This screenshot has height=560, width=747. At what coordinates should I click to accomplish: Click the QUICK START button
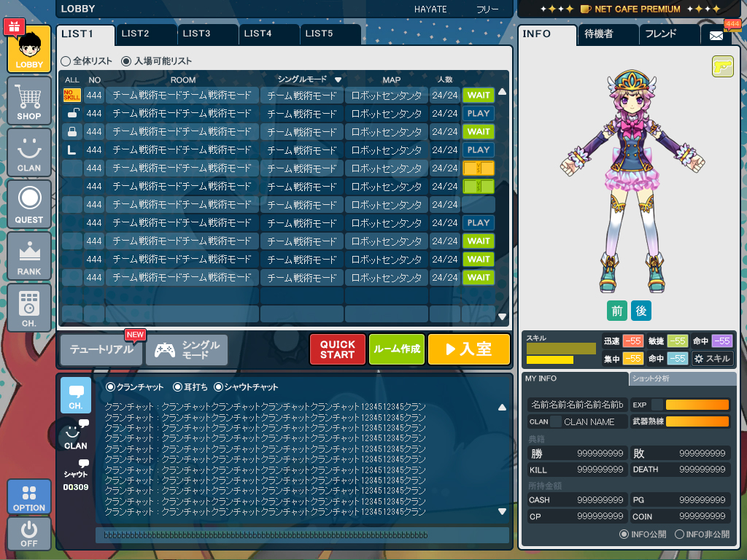click(x=338, y=349)
